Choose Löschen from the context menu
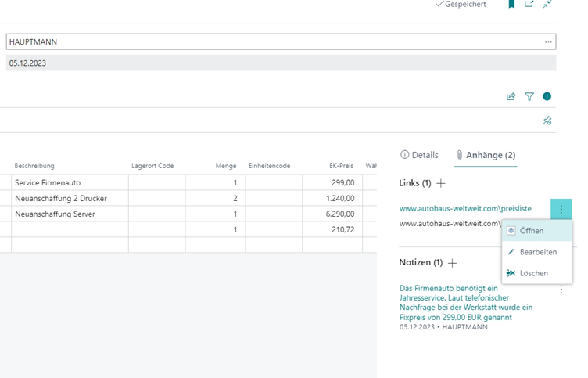The image size is (588, 378). (x=533, y=273)
